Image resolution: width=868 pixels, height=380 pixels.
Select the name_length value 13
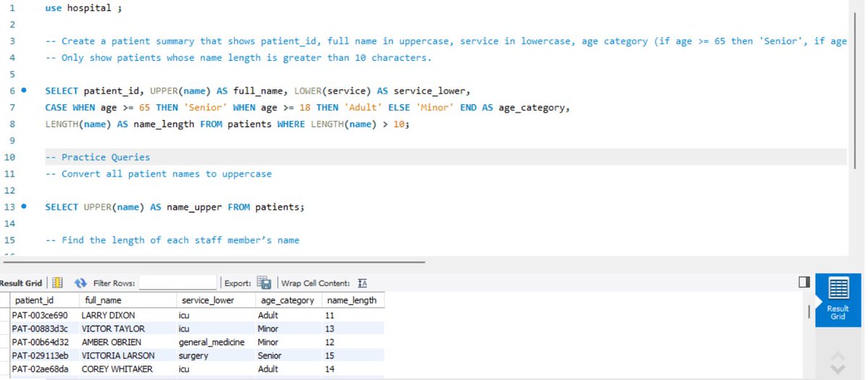(x=353, y=329)
